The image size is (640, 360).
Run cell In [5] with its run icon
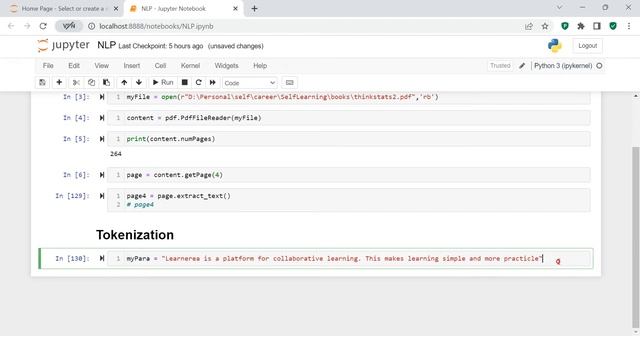(102, 139)
